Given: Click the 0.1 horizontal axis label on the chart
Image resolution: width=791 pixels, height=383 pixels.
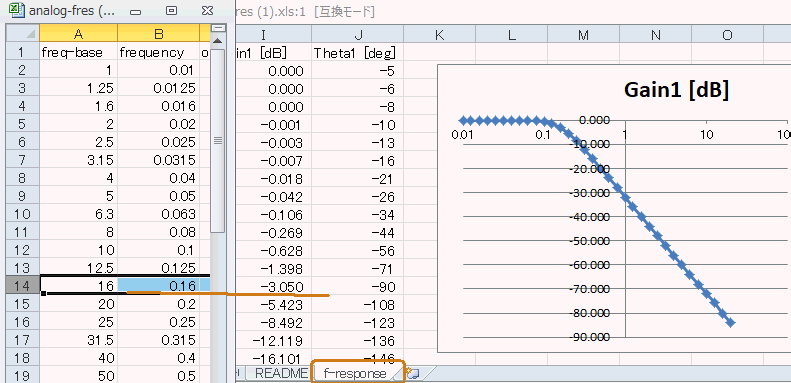Looking at the screenshot, I should [x=543, y=135].
